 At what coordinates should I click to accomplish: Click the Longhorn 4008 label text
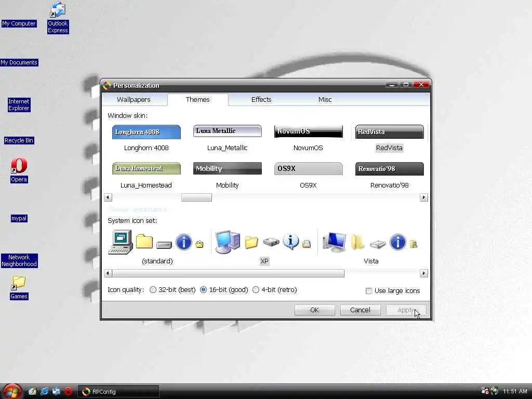click(146, 148)
